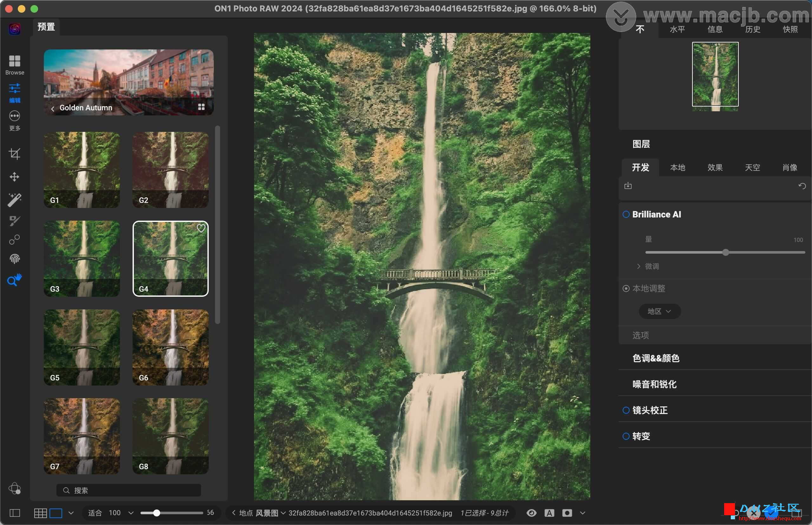Viewport: 812px width, 525px height.
Task: Open the color sphere icon at sidebar bottom
Action: pos(14,488)
